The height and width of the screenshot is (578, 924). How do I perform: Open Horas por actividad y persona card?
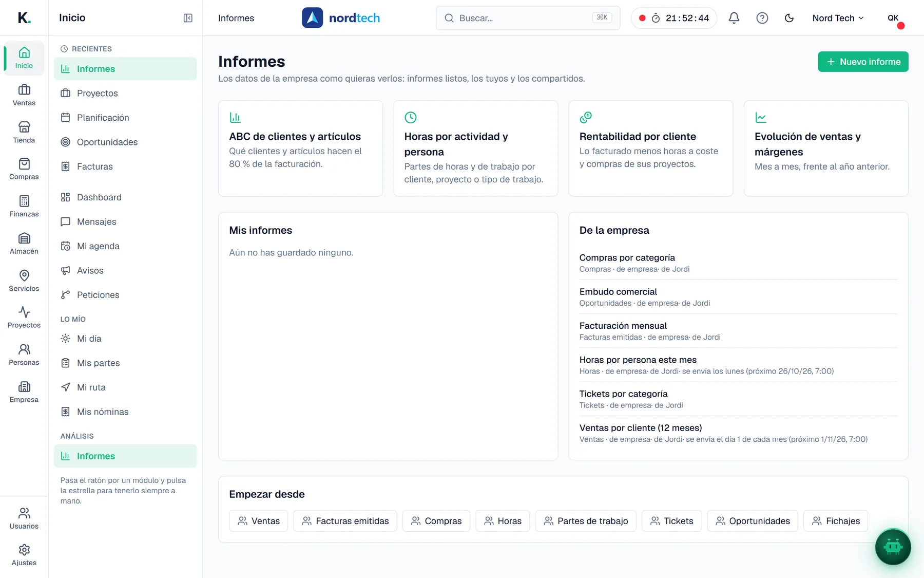coord(475,148)
